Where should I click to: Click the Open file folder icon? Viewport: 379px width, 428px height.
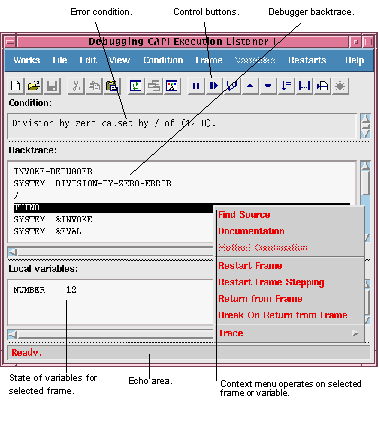click(x=34, y=86)
